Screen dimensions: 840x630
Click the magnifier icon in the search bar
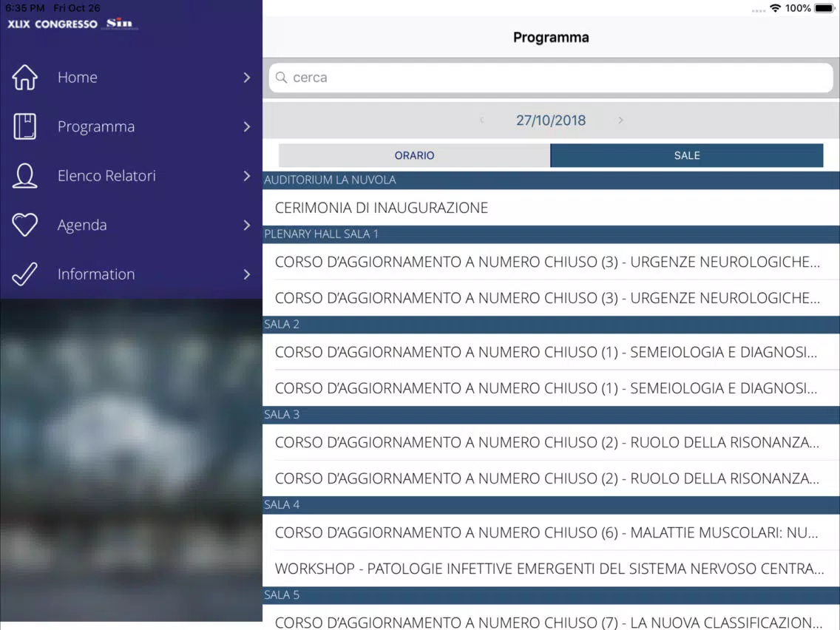tap(281, 78)
